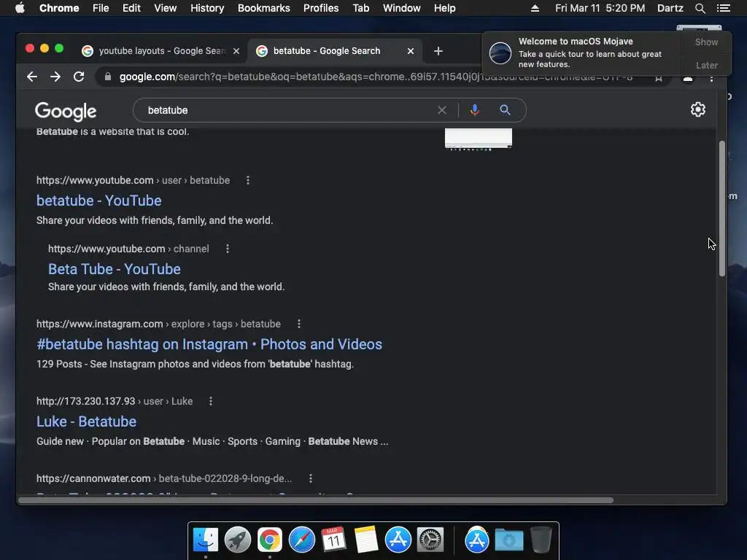
Task: Open the File menu
Action: [101, 8]
